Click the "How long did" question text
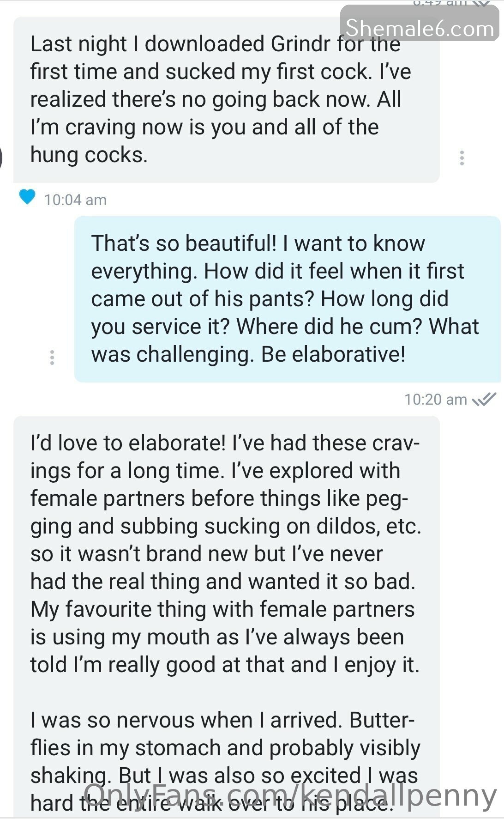This screenshot has height=819, width=504. 384,299
